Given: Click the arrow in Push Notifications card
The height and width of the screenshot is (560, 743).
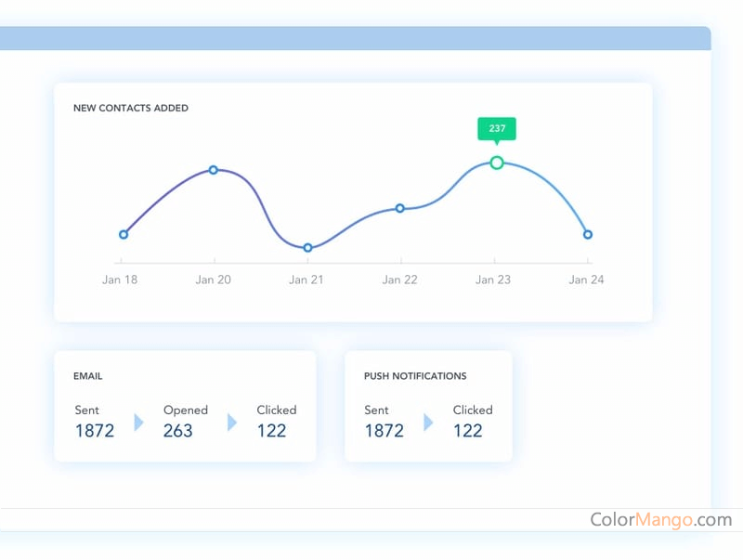Looking at the screenshot, I should coord(428,423).
